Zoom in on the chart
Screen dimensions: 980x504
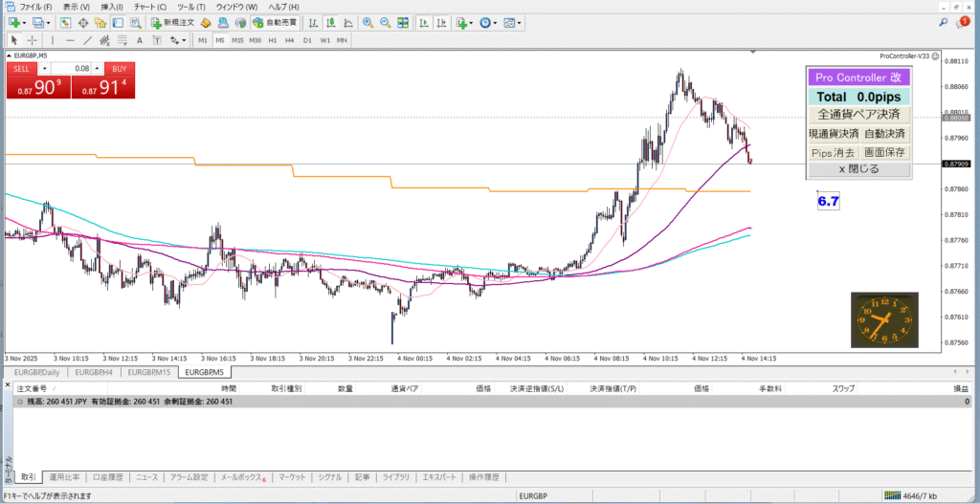click(367, 22)
